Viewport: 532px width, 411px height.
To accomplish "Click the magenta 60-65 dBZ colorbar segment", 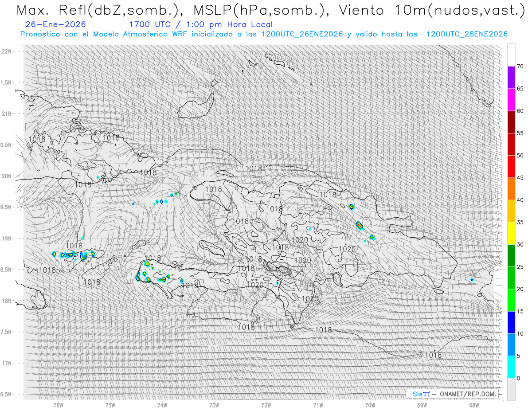I will [511, 99].
